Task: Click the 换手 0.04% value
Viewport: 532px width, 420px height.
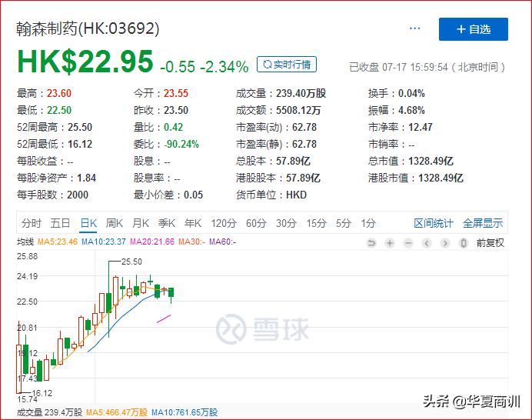Action: click(411, 93)
